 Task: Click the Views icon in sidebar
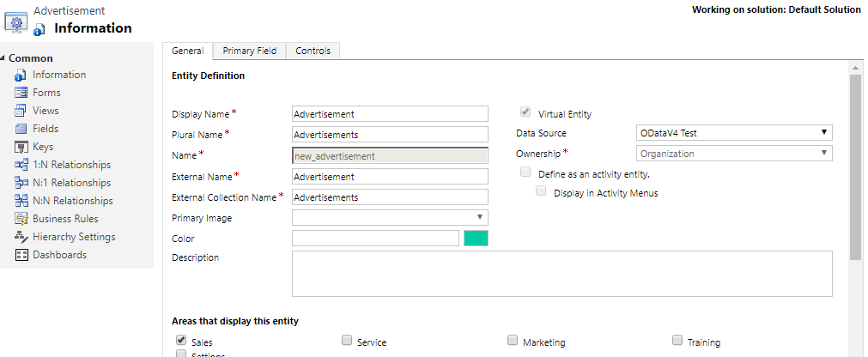21,111
